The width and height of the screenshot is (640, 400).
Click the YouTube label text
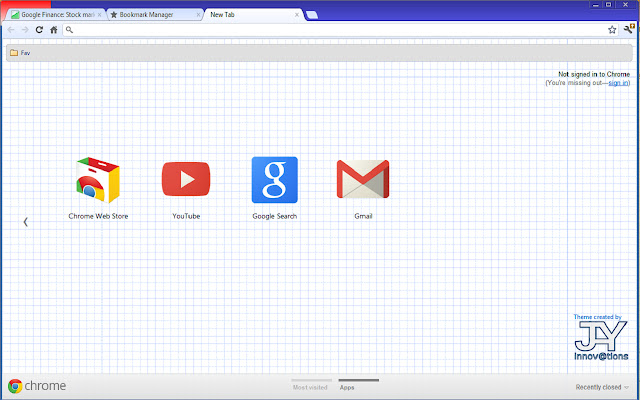(186, 216)
